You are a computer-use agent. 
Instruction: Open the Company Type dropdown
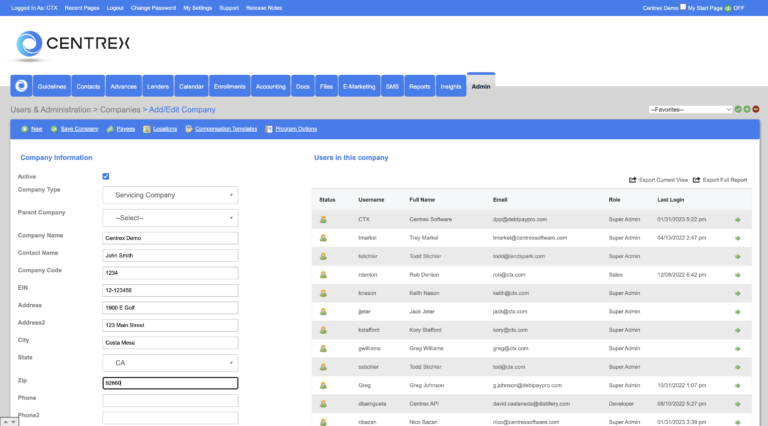[x=170, y=195]
